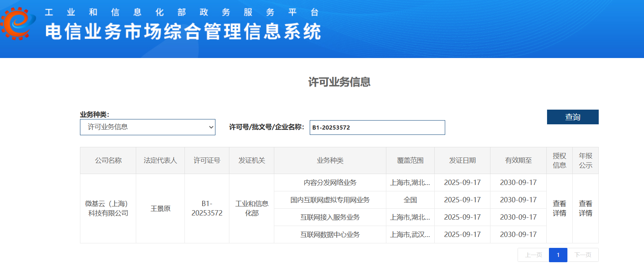The height and width of the screenshot is (275, 644).
Task: Open 查看详情 under 授权信息 column
Action: click(x=559, y=208)
